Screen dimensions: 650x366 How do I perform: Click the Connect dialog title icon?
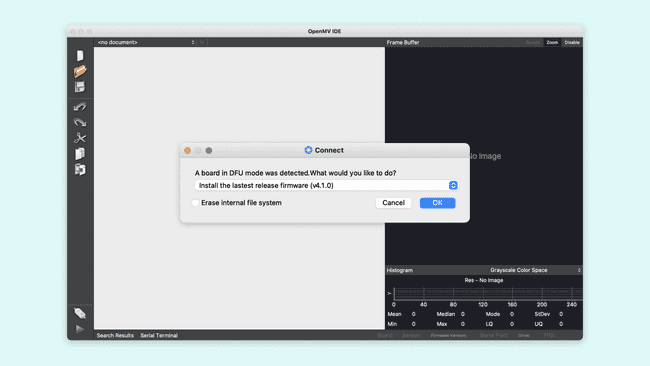point(308,150)
